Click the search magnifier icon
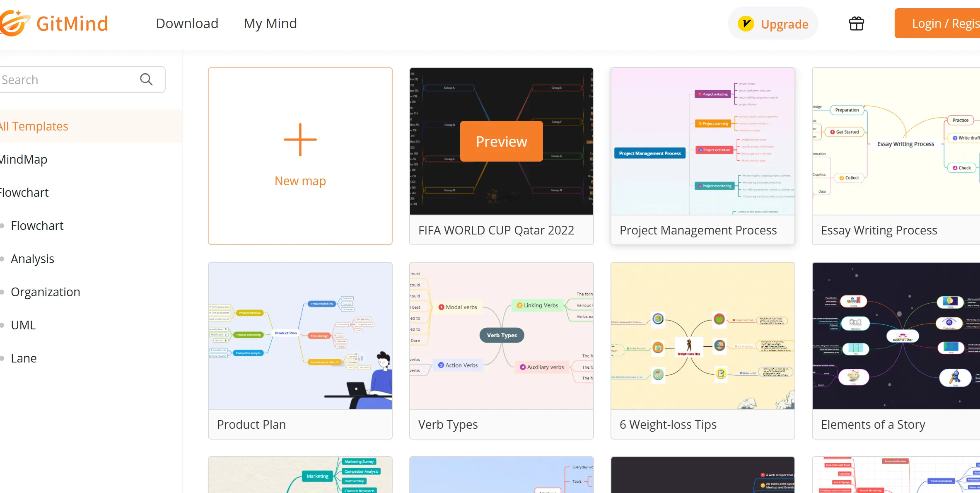 146,79
